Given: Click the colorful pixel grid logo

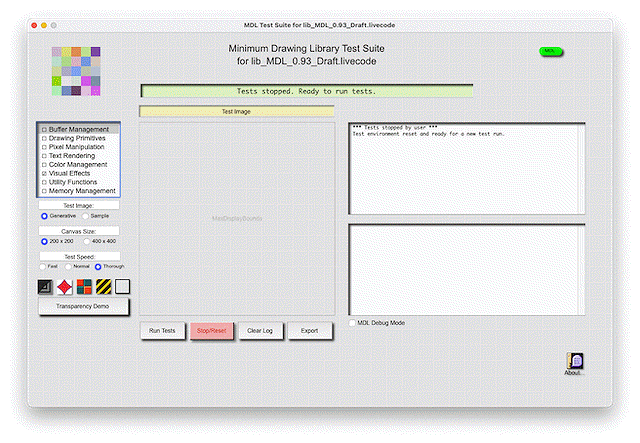Looking at the screenshot, I should click(76, 71).
